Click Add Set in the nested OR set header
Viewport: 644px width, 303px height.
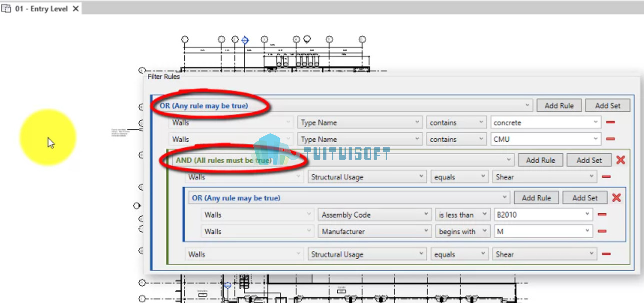click(585, 198)
